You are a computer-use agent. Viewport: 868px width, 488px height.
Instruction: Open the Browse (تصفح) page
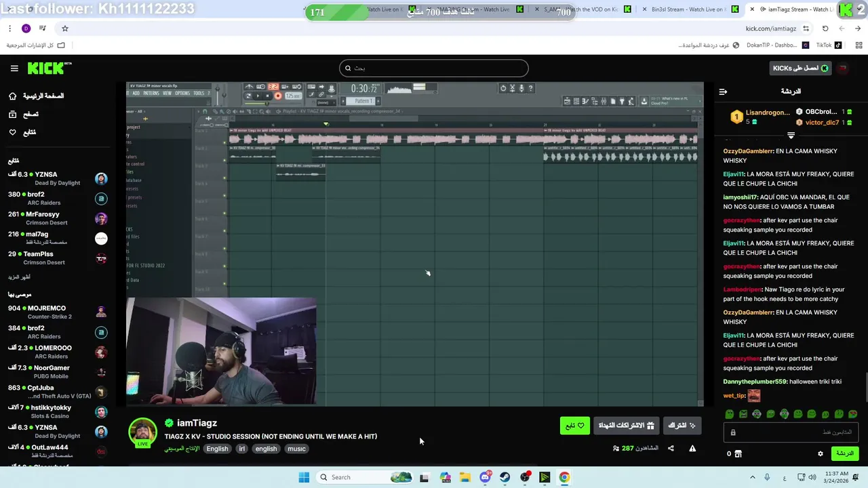click(x=24, y=115)
